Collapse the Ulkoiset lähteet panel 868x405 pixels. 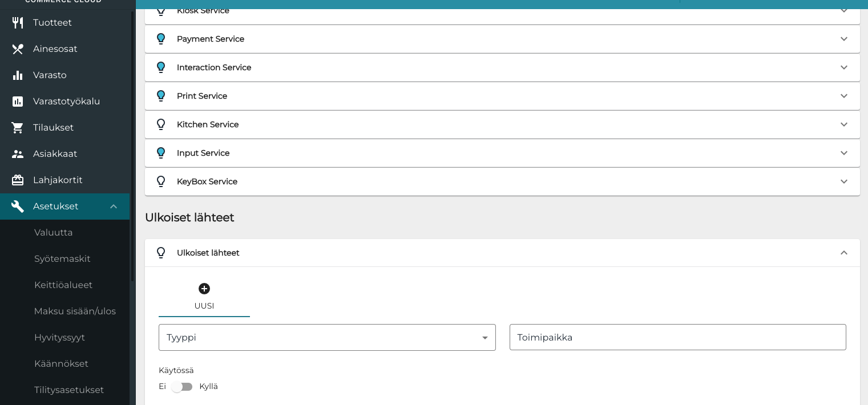click(x=843, y=253)
